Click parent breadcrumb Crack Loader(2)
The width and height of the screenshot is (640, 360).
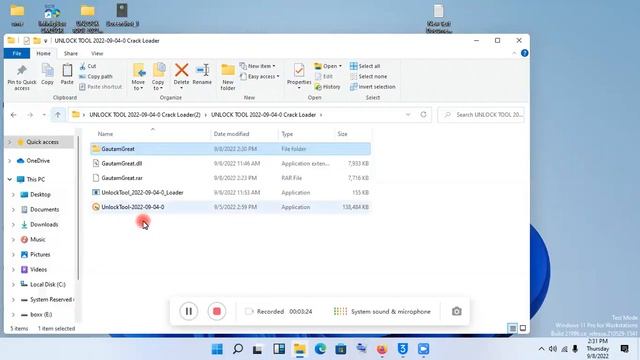point(145,115)
